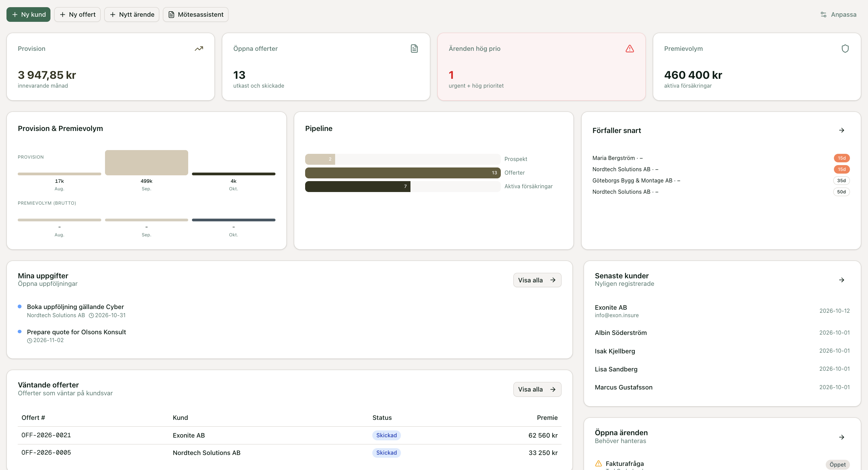Open Förfaller snart via its arrow icon
The width and height of the screenshot is (868, 470).
click(842, 130)
